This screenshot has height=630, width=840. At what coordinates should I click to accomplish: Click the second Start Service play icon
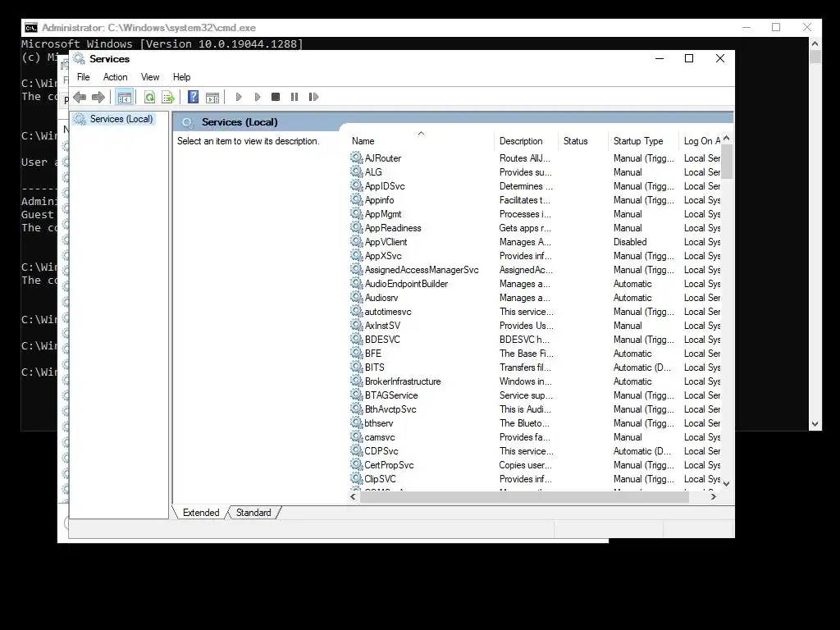click(258, 97)
